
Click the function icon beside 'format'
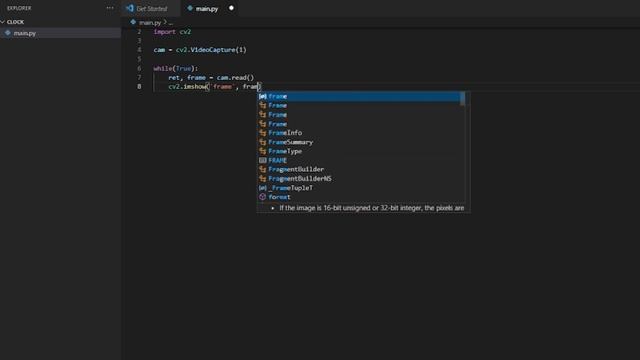click(x=262, y=197)
